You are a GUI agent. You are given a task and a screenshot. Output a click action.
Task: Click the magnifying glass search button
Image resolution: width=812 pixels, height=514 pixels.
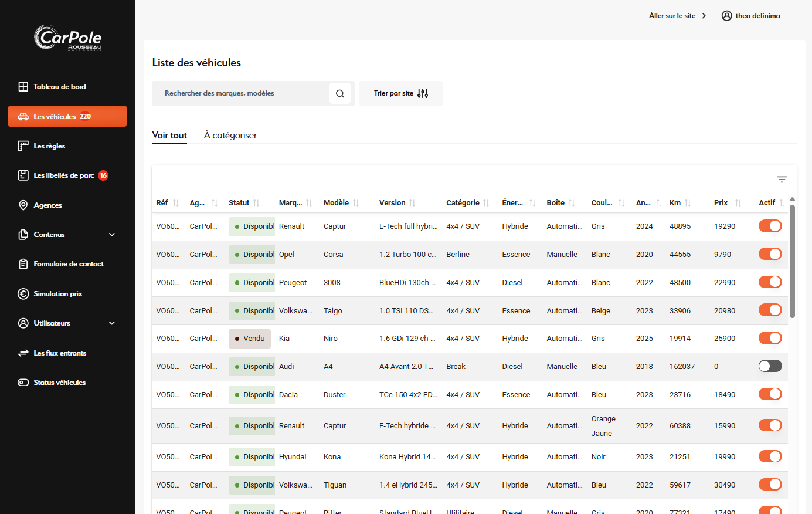coord(340,93)
